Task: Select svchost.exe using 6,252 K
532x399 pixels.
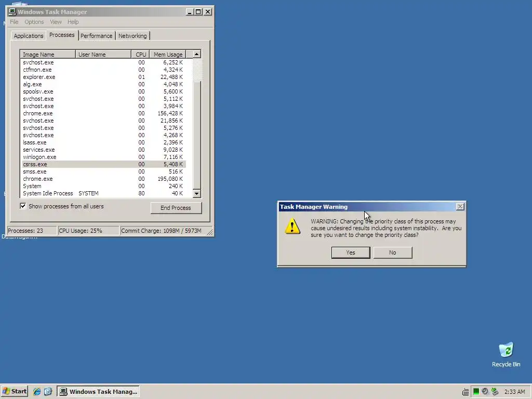Action: pos(103,62)
